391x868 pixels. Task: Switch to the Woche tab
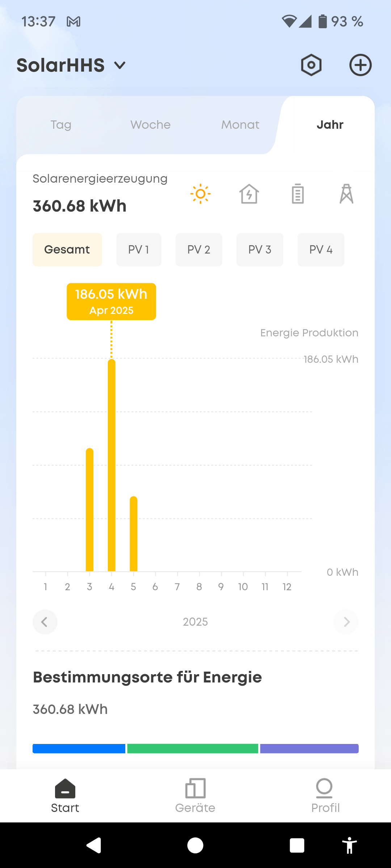(151, 125)
